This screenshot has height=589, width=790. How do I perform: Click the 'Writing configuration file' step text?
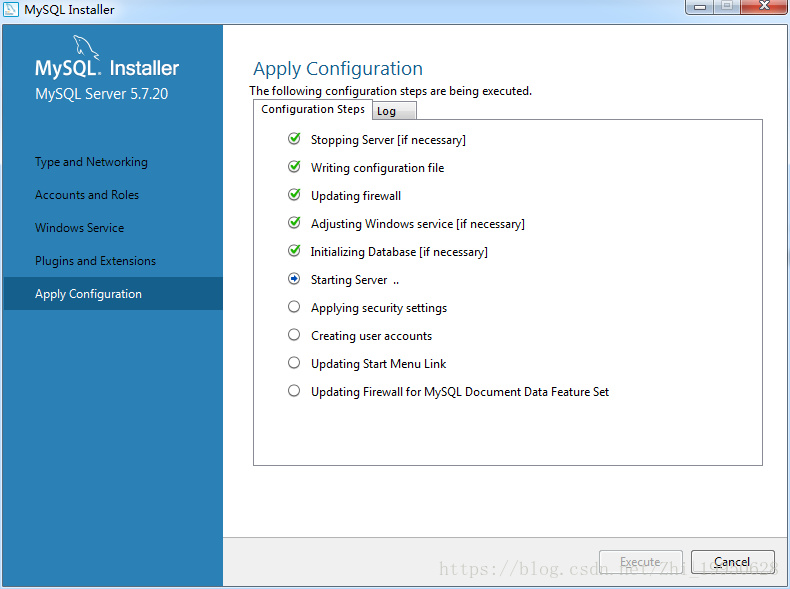coord(377,168)
